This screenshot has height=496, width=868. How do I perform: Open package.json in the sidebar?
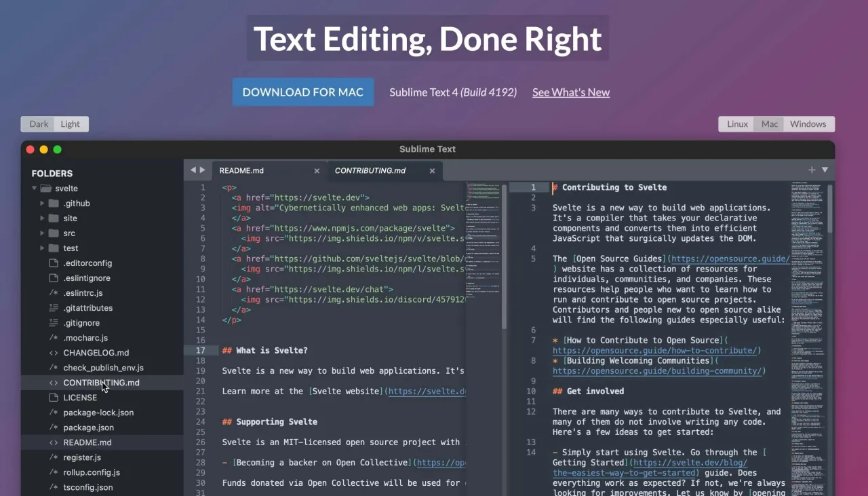pos(88,427)
